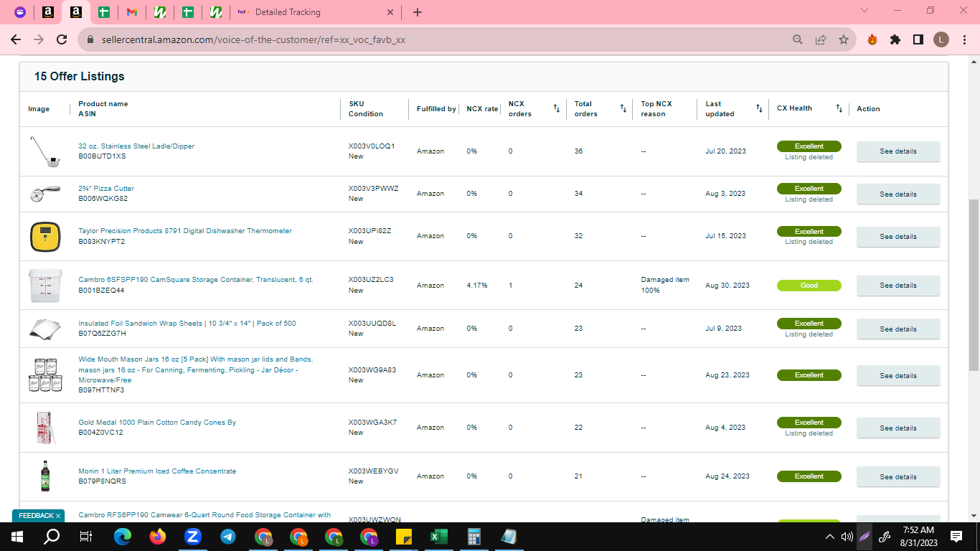See details for Wide Mouth Mason Jars

point(898,375)
